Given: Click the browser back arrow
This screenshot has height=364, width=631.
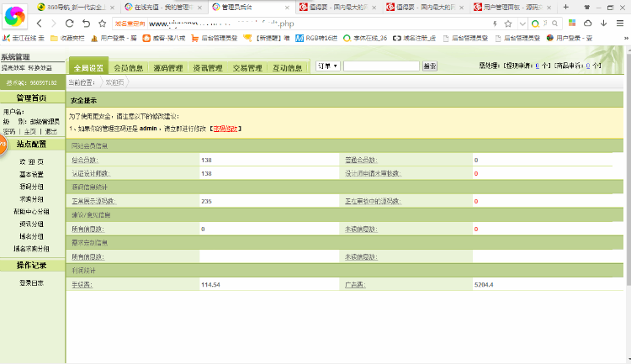Looking at the screenshot, I should click(39, 24).
